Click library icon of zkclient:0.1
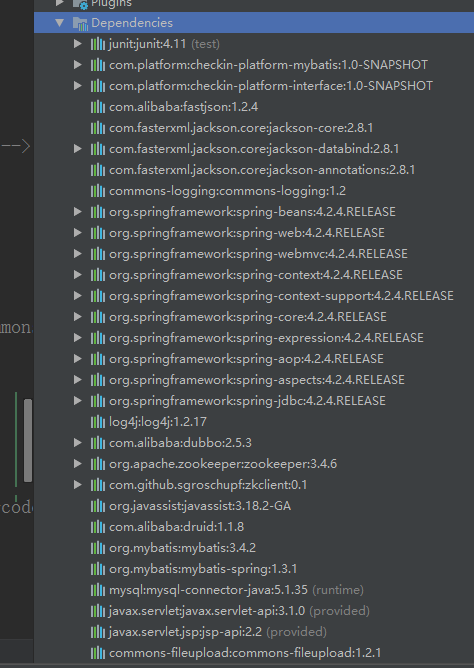The height and width of the screenshot is (668, 474). (x=98, y=484)
